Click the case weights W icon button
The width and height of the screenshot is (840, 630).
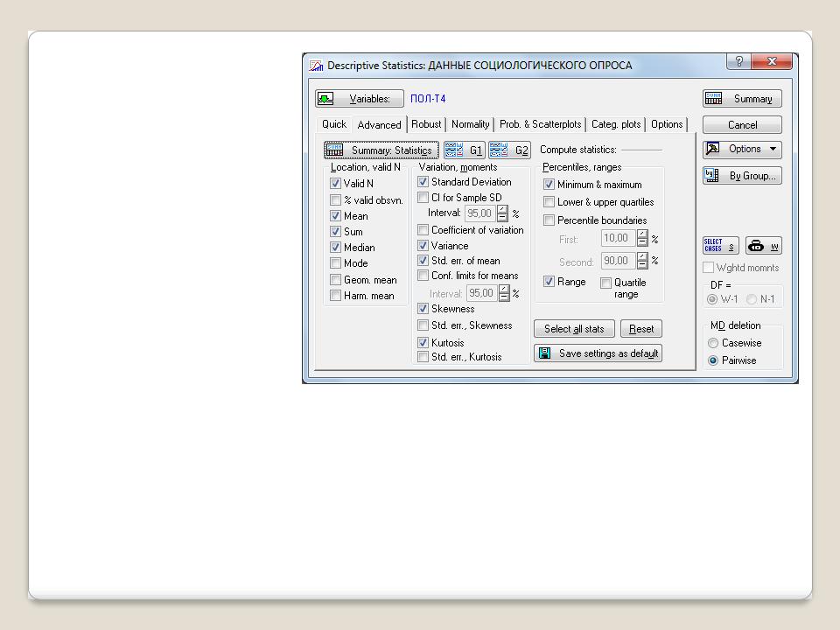[x=763, y=246]
